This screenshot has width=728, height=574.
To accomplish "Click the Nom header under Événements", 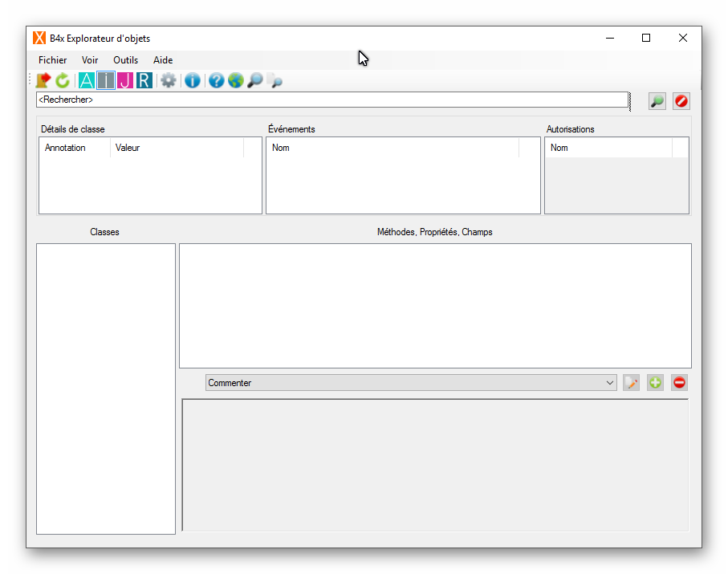I will coord(392,148).
